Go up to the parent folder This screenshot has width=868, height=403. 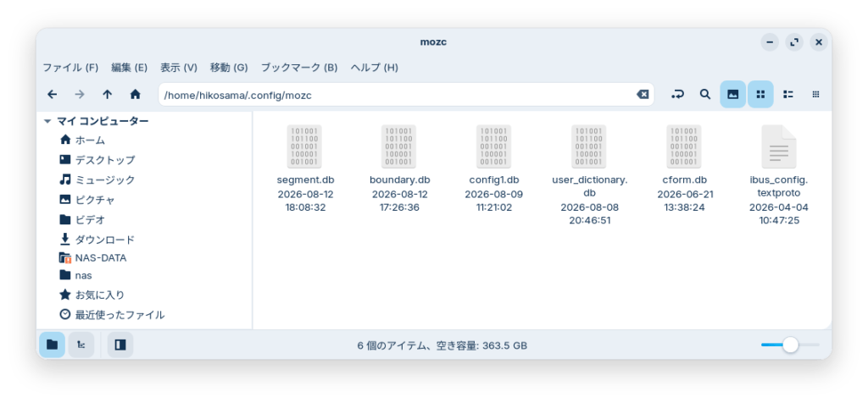(x=108, y=95)
